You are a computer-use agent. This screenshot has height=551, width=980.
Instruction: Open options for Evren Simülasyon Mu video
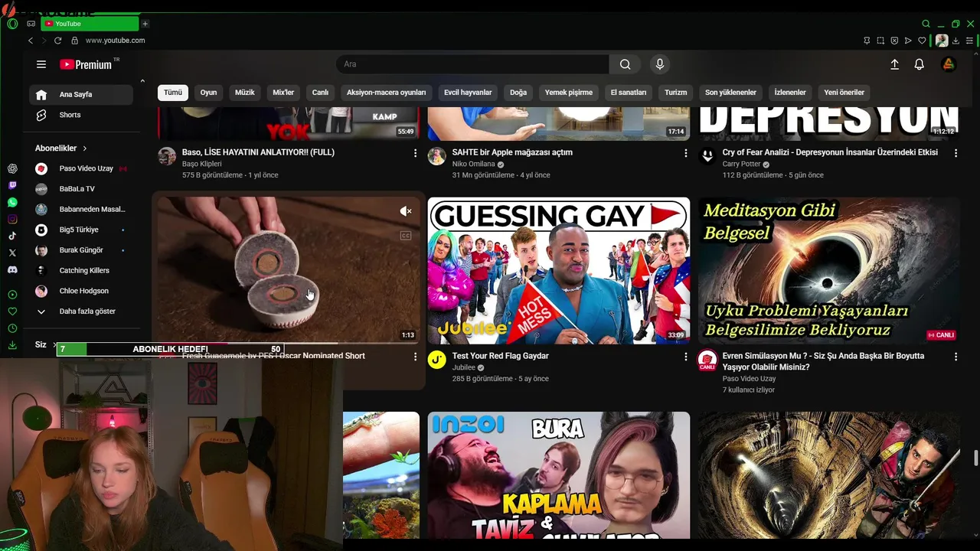click(x=955, y=357)
